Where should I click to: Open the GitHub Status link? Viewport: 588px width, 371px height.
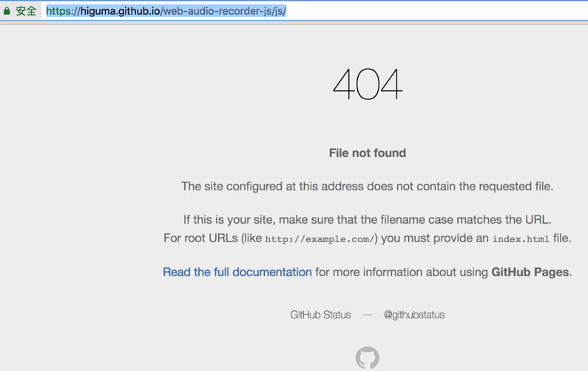click(320, 315)
